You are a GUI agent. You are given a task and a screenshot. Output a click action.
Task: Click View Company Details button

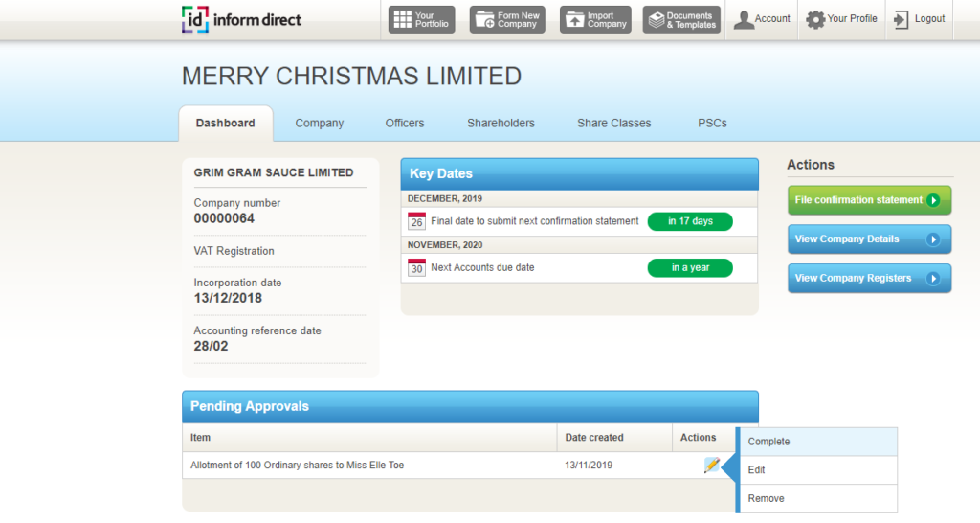tap(869, 239)
